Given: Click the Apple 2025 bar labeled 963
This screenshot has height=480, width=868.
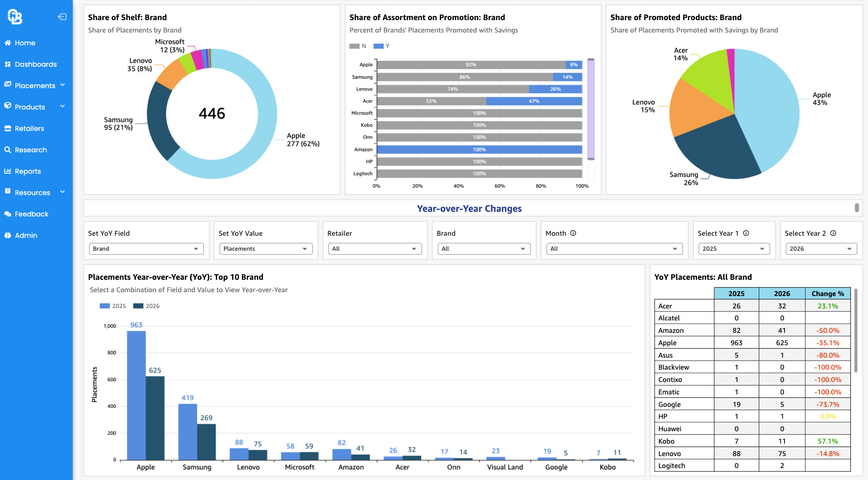Looking at the screenshot, I should click(136, 395).
